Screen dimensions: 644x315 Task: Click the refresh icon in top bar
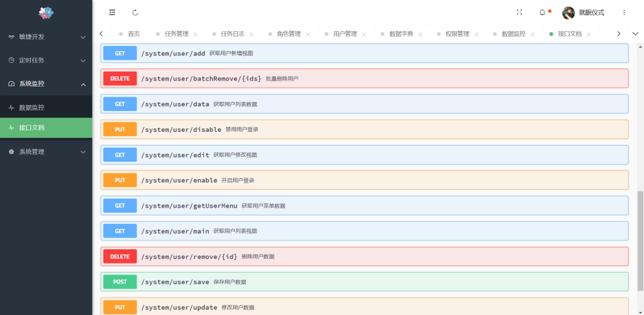pos(135,13)
